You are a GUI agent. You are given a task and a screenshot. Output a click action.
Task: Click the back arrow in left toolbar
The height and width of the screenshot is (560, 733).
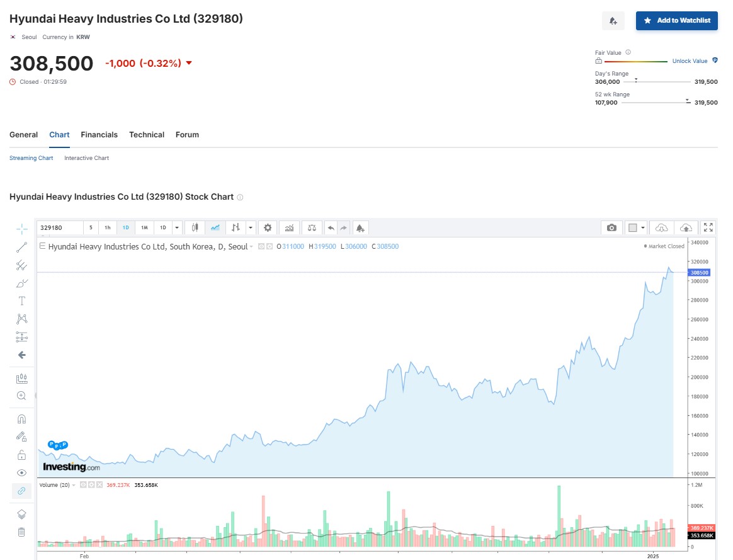tap(21, 355)
